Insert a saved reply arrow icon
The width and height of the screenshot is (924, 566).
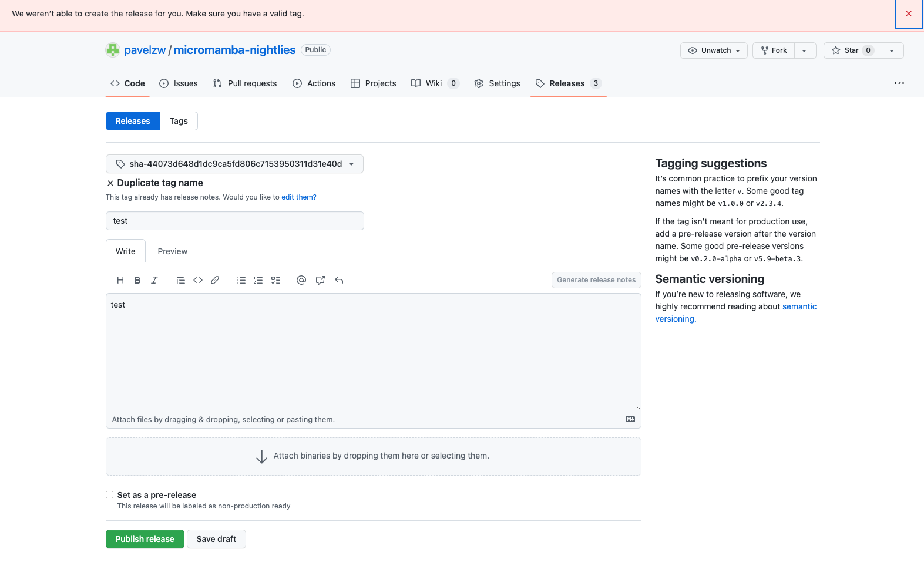tap(339, 280)
